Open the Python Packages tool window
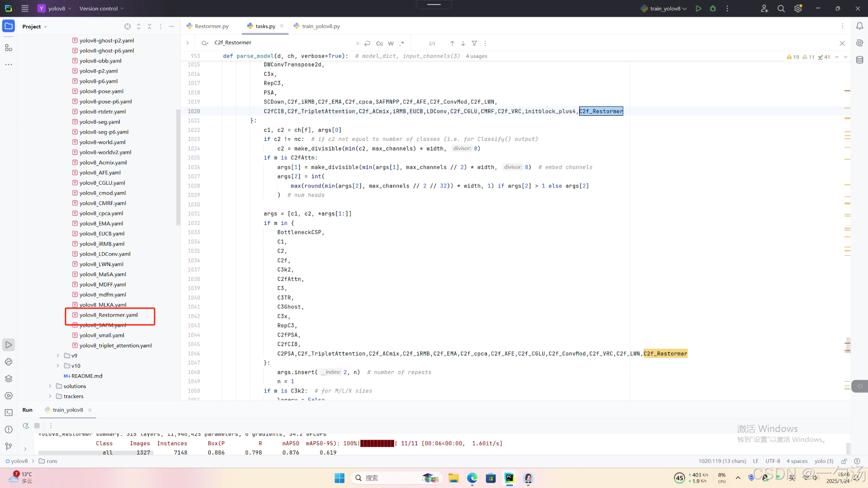The image size is (868, 488). (x=9, y=379)
